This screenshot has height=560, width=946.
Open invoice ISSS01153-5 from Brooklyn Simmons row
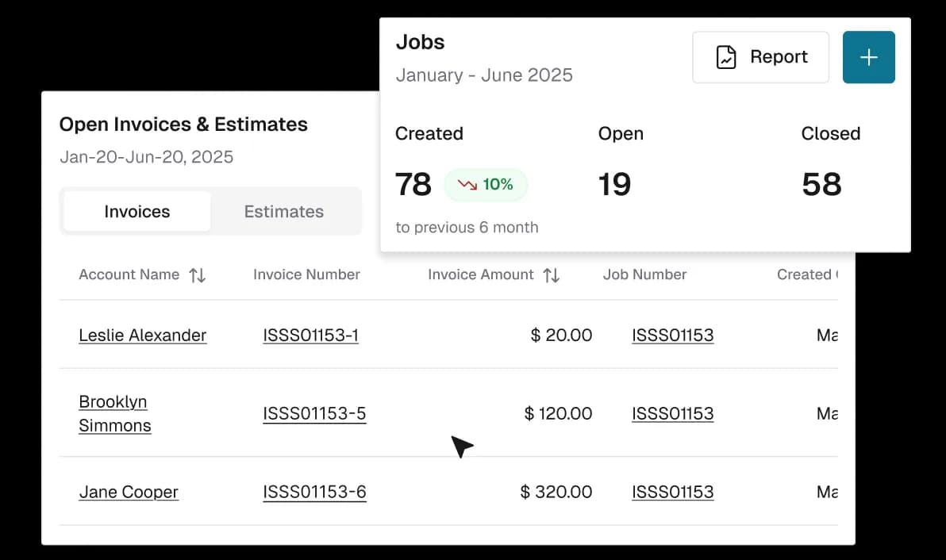314,413
